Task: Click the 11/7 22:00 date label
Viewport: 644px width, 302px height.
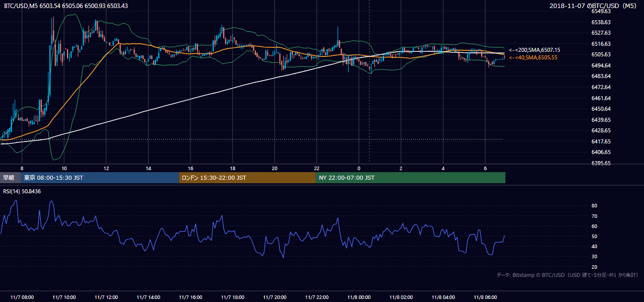Action: [x=316, y=297]
